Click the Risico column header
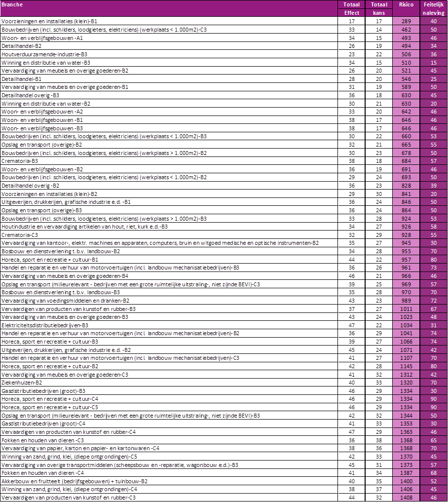The image size is (448, 502). pyautogui.click(x=406, y=9)
